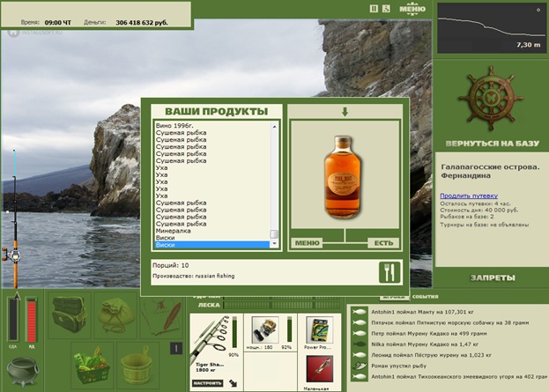This screenshot has width=549, height=392.
Task: Open the wooden bucket keepnet icon
Action: coord(137,365)
